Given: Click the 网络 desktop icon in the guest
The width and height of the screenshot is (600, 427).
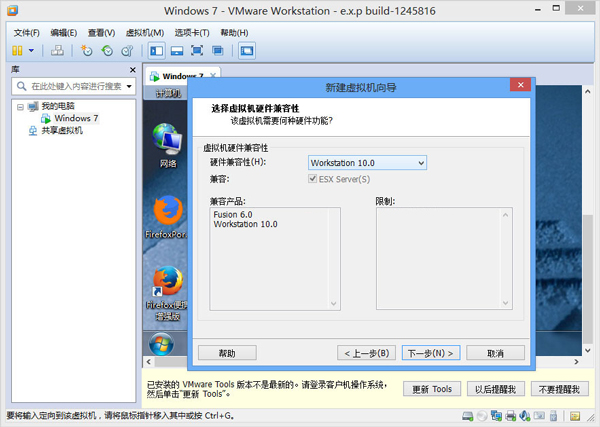Looking at the screenshot, I should click(x=167, y=146).
